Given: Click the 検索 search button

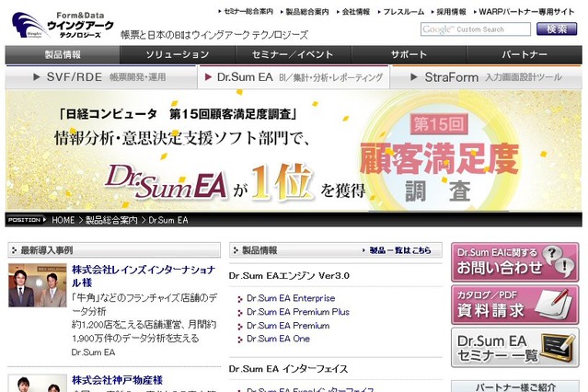Looking at the screenshot, I should (557, 29).
